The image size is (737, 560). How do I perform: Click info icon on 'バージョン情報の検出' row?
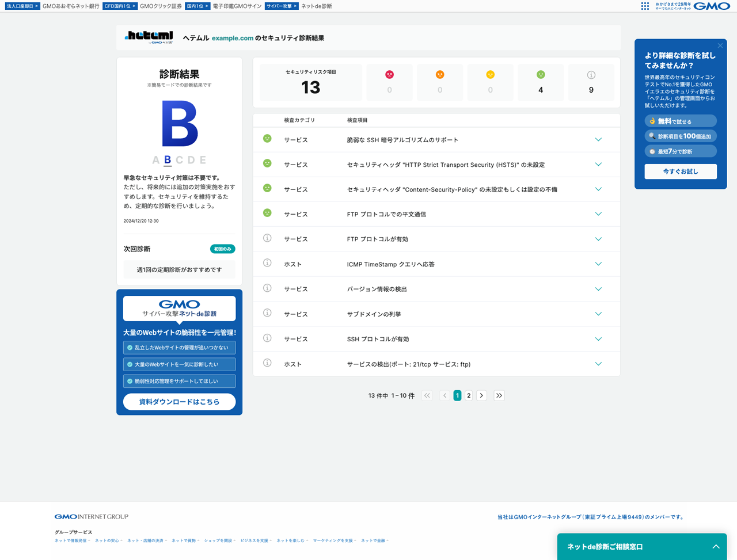click(267, 288)
